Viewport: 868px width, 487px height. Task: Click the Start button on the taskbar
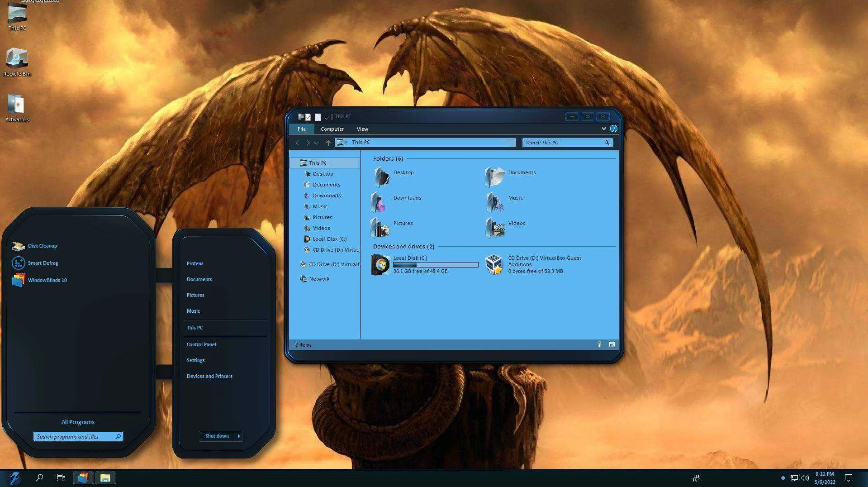14,478
